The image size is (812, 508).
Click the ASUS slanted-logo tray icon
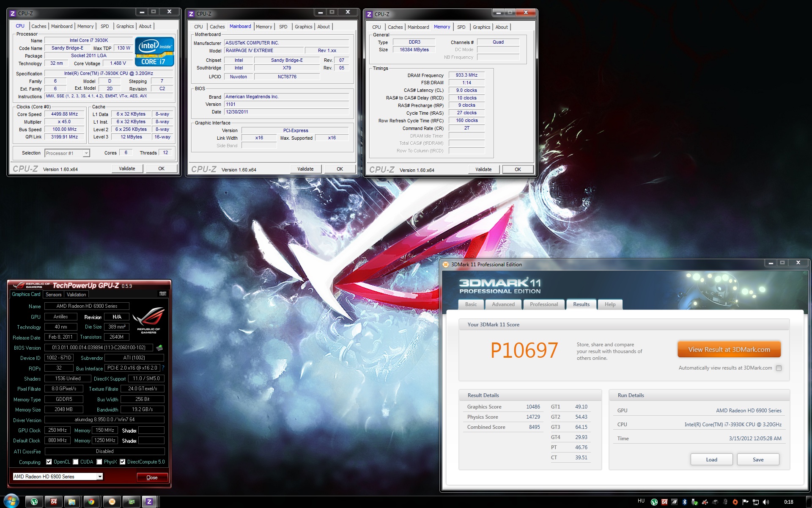(x=675, y=502)
